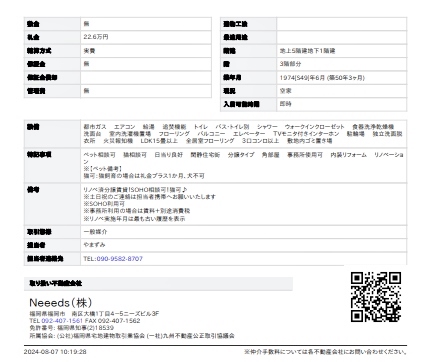Click the 2024-08-07 10:19:28 timestamp
Screen dimensions: 431x362
(x=55, y=352)
